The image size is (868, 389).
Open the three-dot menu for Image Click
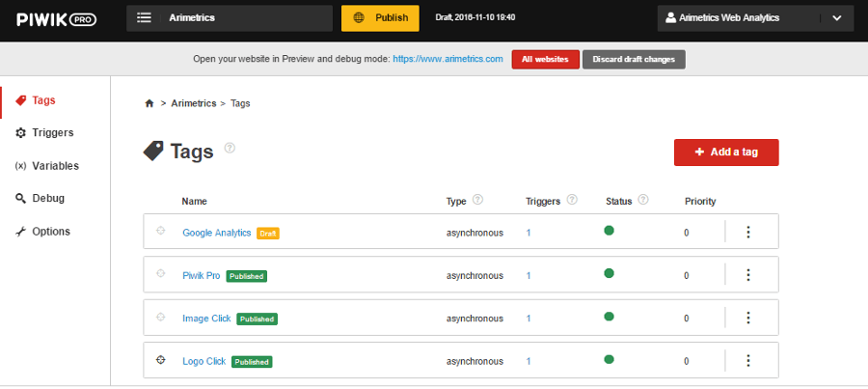pos(747,318)
